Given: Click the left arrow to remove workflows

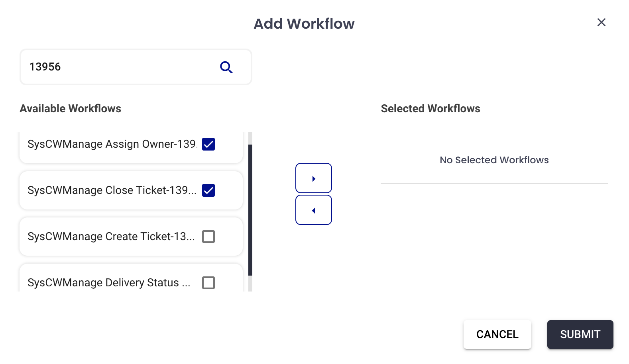Looking at the screenshot, I should pos(314,210).
